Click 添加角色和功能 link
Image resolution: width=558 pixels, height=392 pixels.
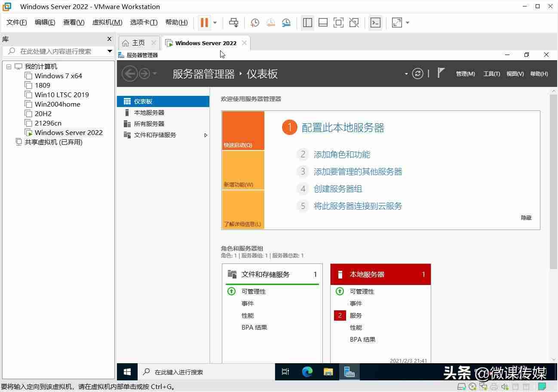pos(342,155)
